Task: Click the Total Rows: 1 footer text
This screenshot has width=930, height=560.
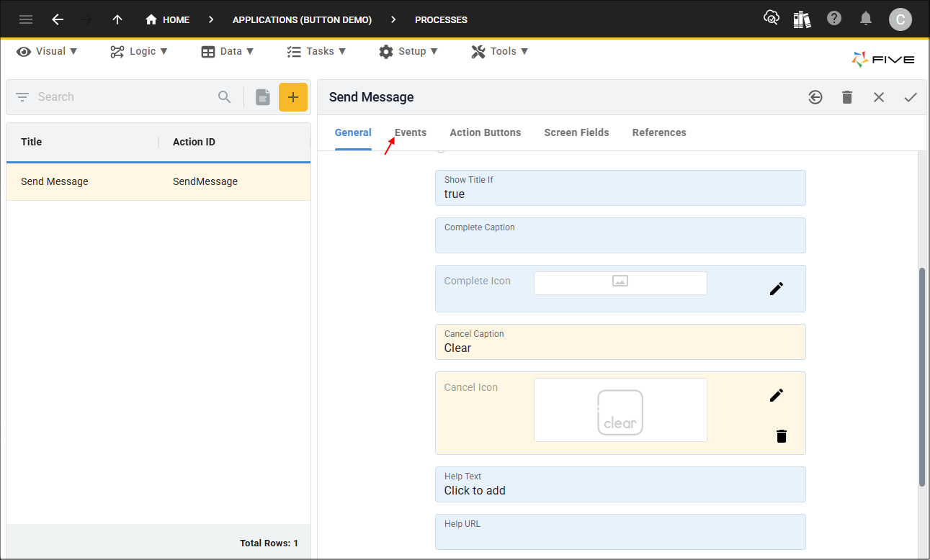Action: coord(269,543)
